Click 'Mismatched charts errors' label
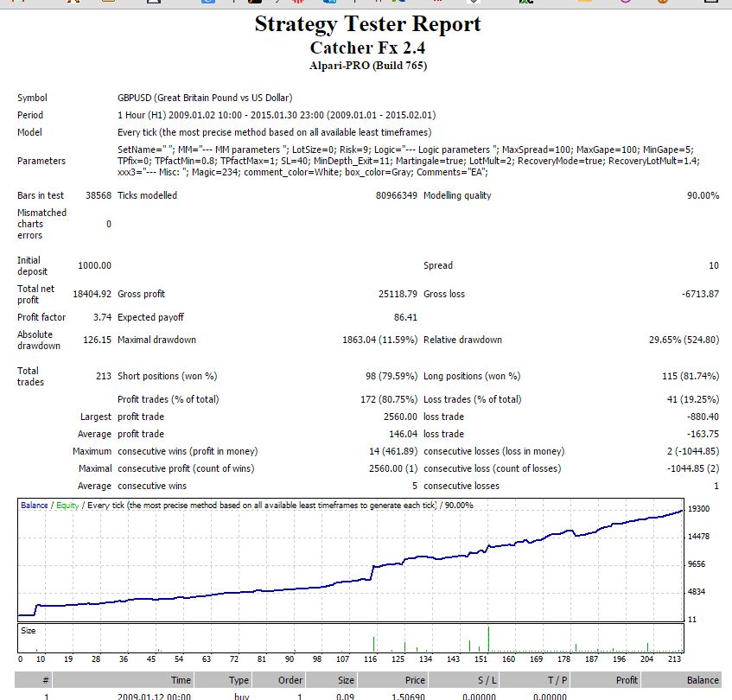Image resolution: width=732 pixels, height=700 pixels. [42, 224]
